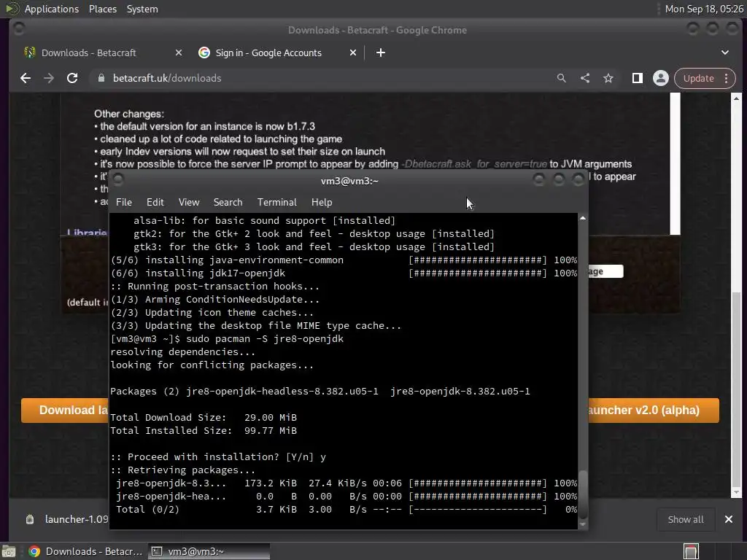The height and width of the screenshot is (560, 747).
Task: Click 'Total Download Size: 29.00 MiB' line
Action: (204, 418)
